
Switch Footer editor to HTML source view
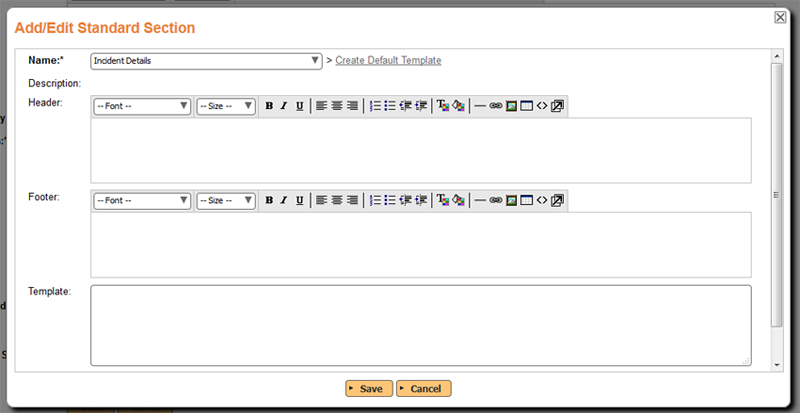point(541,200)
